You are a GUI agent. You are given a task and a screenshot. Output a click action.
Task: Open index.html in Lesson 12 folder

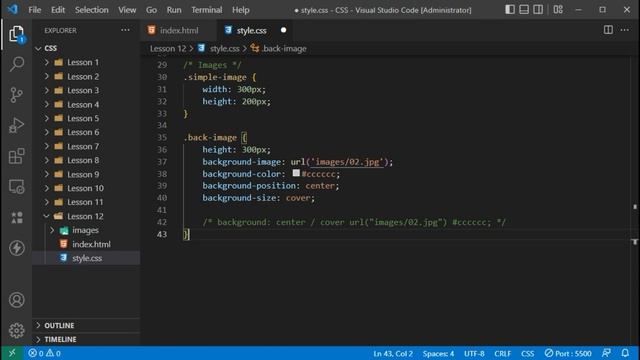[91, 244]
